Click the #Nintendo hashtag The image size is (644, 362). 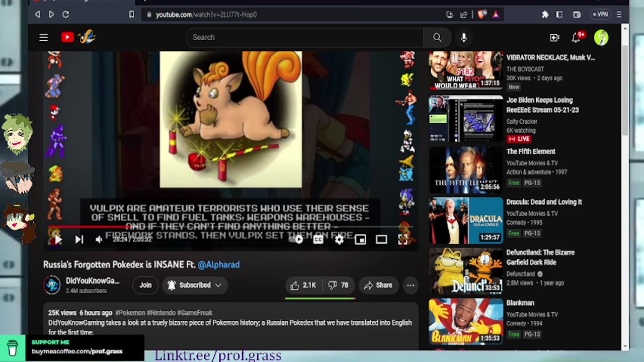point(160,313)
